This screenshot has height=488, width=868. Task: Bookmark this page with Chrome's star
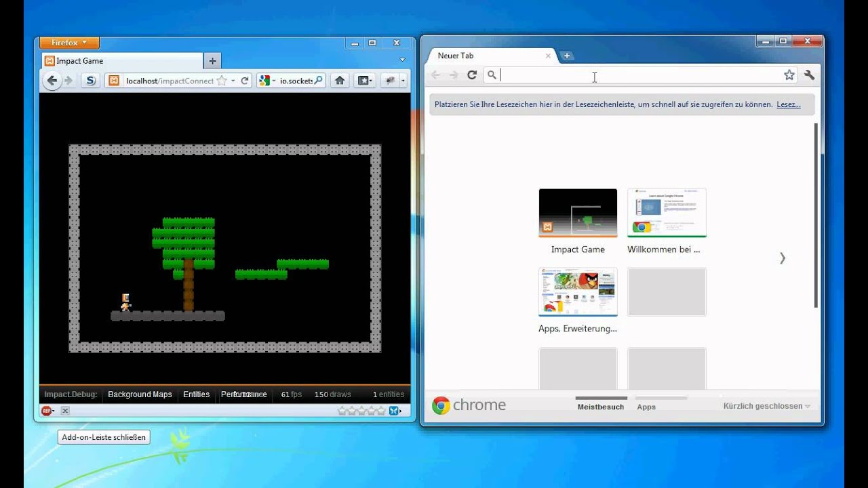click(789, 75)
